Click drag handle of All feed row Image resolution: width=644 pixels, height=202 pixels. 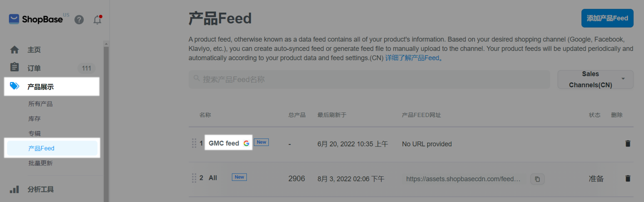[194, 178]
